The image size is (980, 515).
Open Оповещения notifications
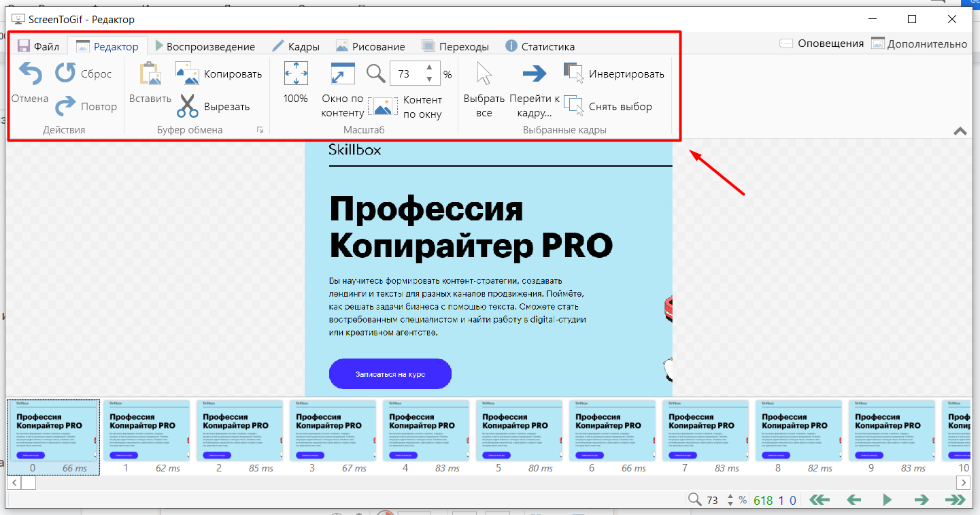coord(822,44)
